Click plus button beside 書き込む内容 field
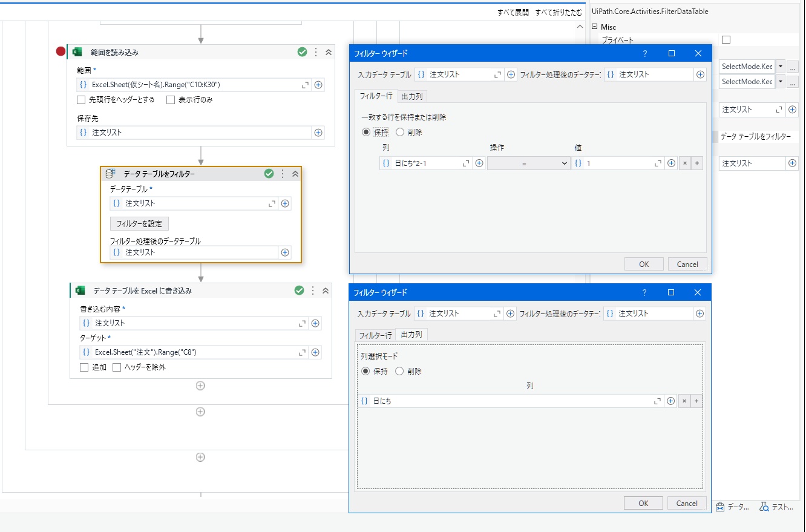This screenshot has height=532, width=806. (x=315, y=323)
